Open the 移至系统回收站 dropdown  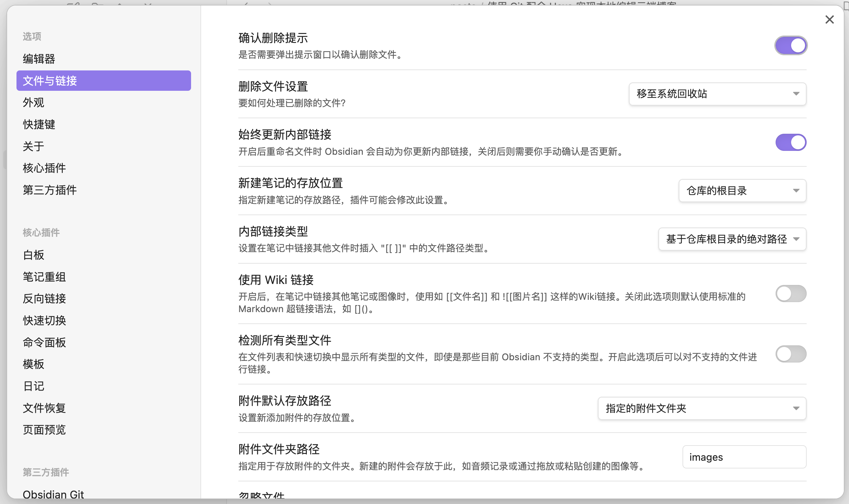click(x=717, y=94)
